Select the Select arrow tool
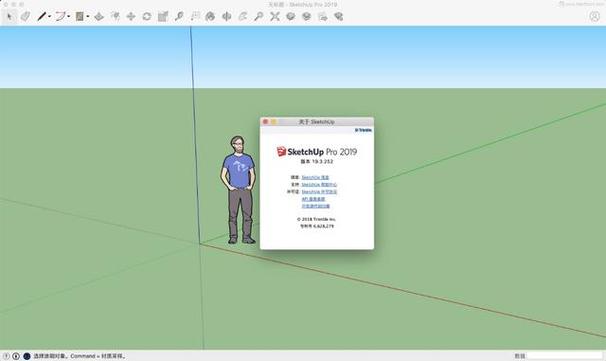606x361 pixels. pyautogui.click(x=10, y=17)
